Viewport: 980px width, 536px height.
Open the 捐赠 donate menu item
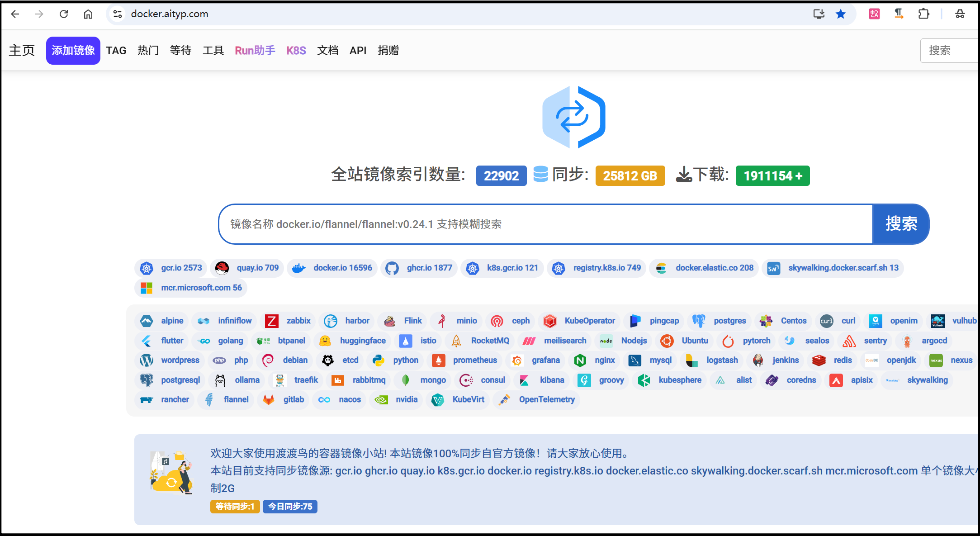click(388, 51)
